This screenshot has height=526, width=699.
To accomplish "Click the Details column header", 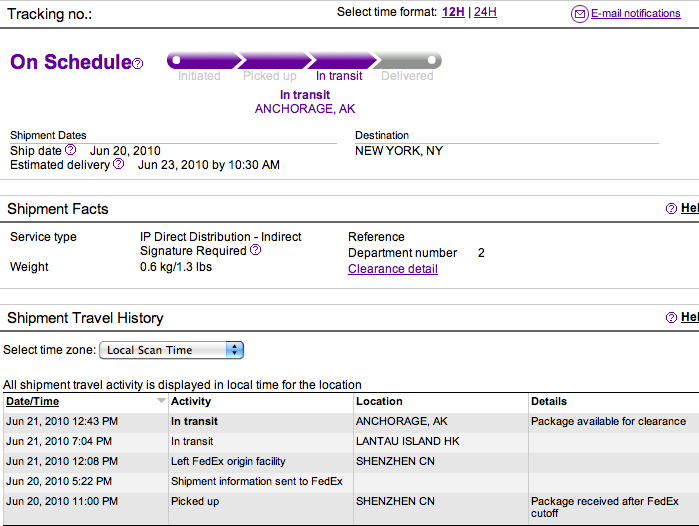I will tap(549, 401).
